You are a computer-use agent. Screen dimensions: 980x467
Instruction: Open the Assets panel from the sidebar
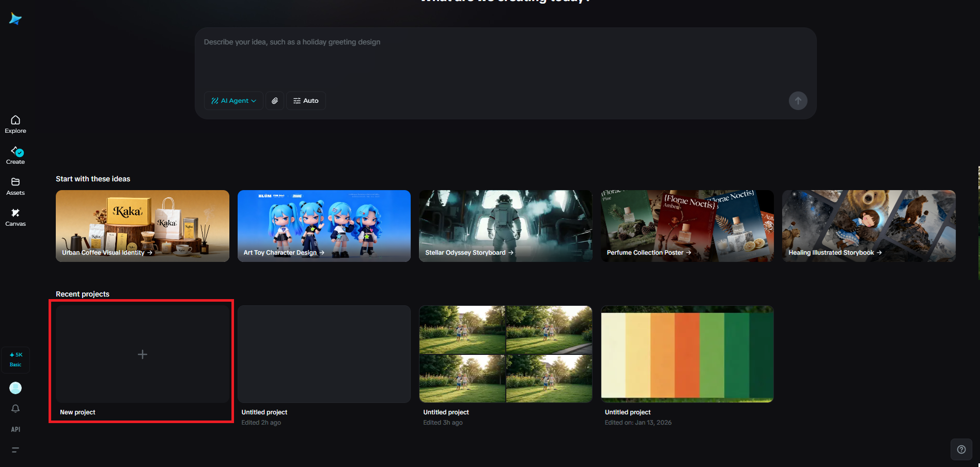[15, 185]
